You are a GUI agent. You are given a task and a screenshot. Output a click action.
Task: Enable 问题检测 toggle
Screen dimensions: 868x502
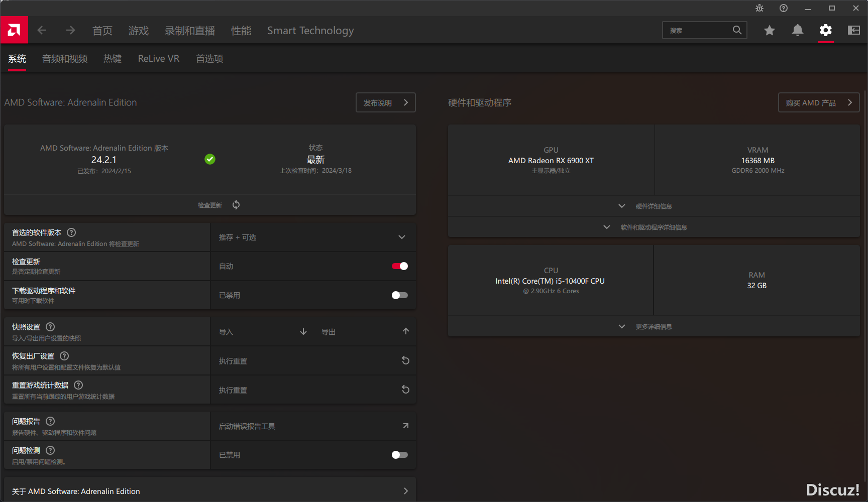click(x=400, y=455)
